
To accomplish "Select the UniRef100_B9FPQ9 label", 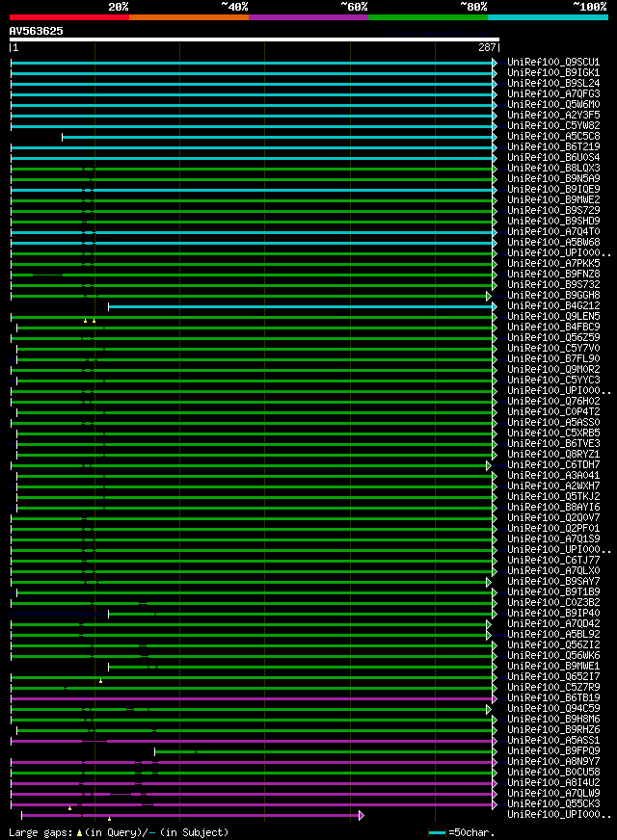I will point(553,751).
